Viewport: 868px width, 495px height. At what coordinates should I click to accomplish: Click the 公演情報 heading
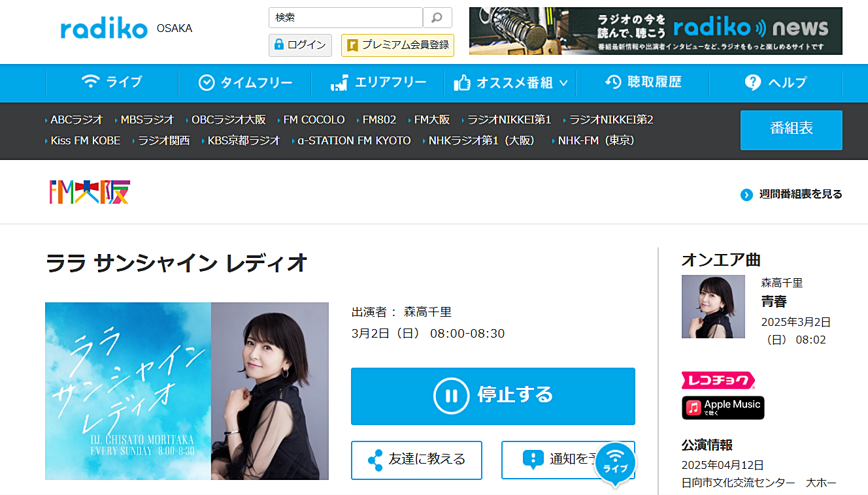(707, 445)
